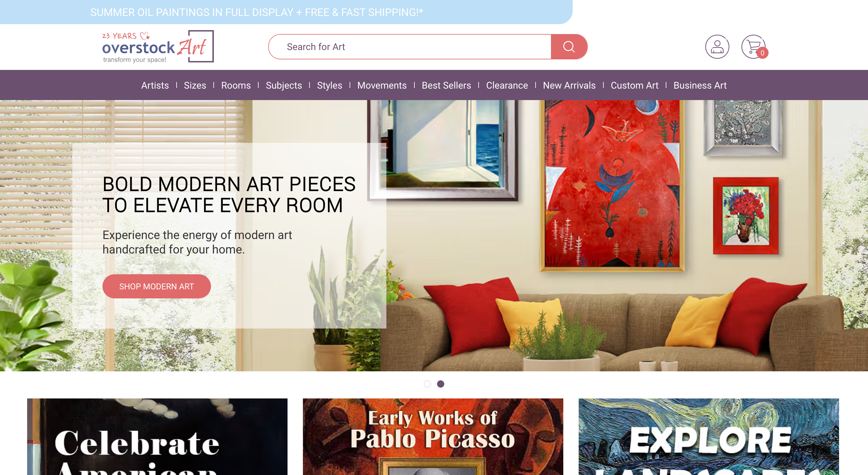The width and height of the screenshot is (868, 475).
Task: Open the Celebrate American art tile
Action: point(157,437)
